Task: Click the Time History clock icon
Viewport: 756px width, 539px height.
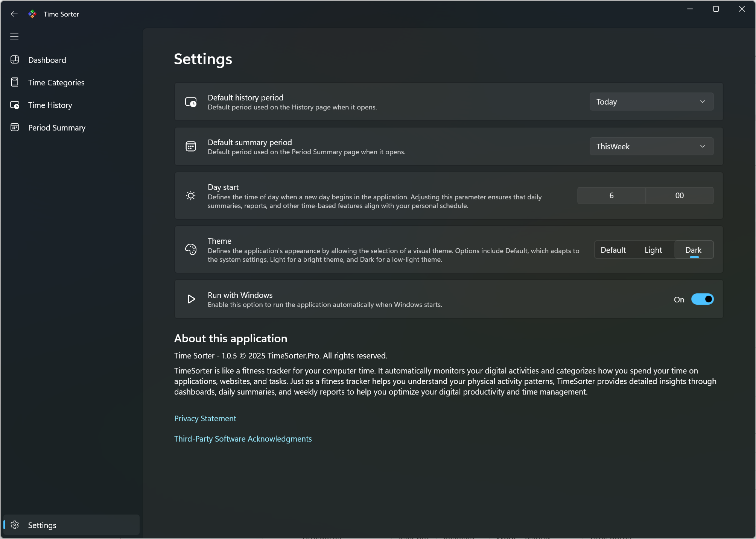Action: (15, 105)
